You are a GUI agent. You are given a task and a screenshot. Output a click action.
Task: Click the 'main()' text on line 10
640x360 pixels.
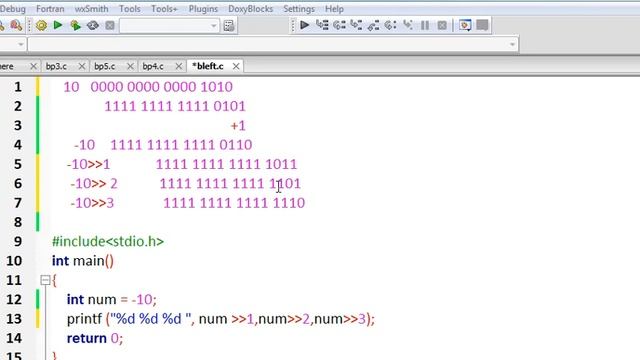click(x=93, y=261)
